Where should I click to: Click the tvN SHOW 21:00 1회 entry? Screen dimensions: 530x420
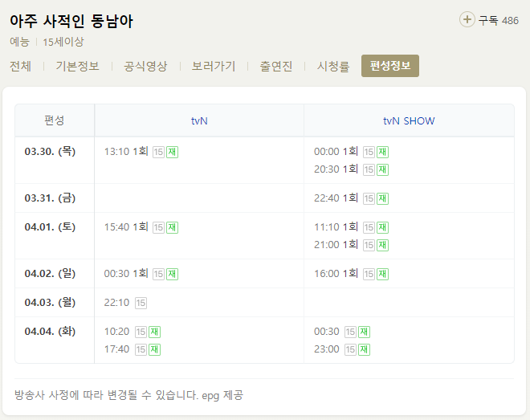(x=351, y=245)
